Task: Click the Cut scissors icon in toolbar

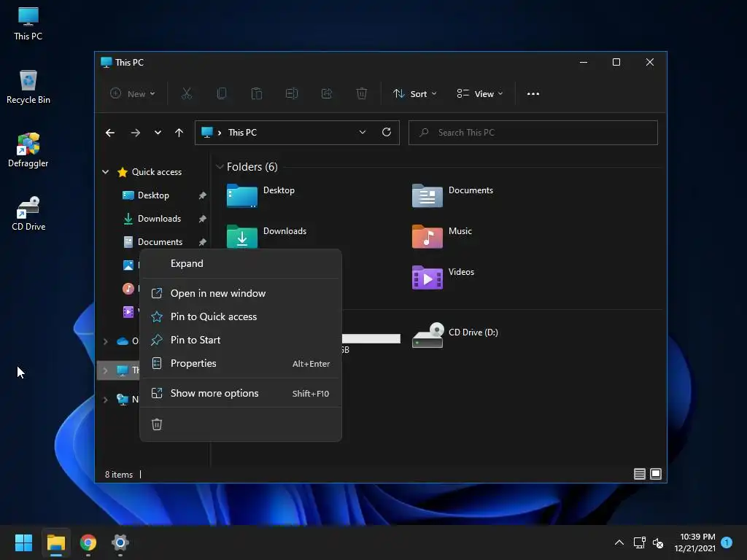Action: pos(186,94)
